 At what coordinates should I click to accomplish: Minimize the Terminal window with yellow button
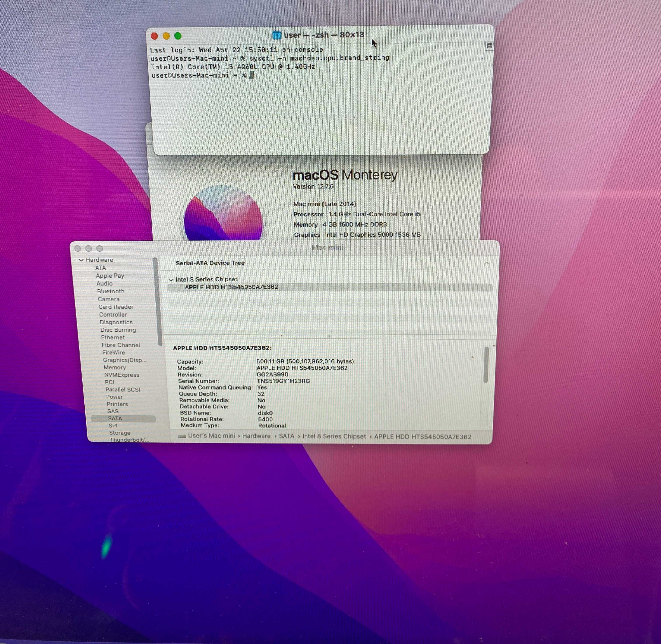coord(166,36)
